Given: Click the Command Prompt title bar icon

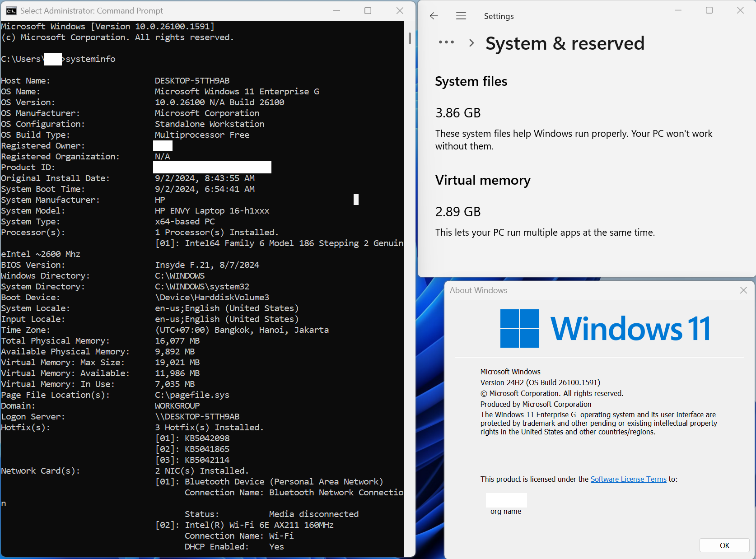Looking at the screenshot, I should click(11, 11).
